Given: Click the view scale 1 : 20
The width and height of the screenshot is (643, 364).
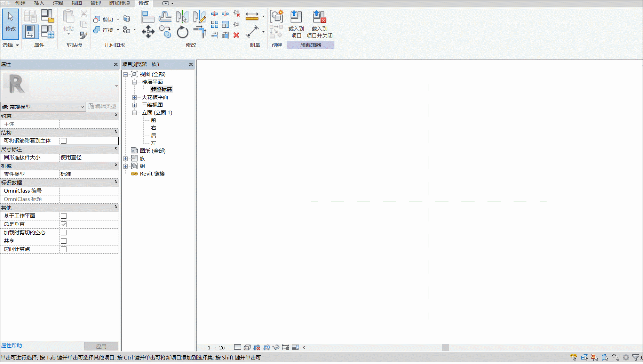Looking at the screenshot, I should (x=216, y=348).
